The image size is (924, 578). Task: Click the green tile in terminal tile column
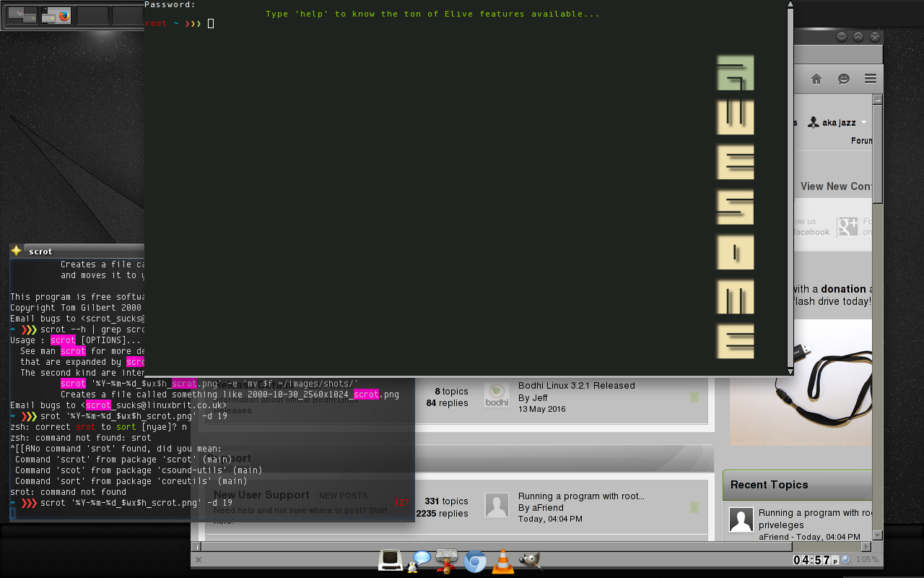(736, 73)
